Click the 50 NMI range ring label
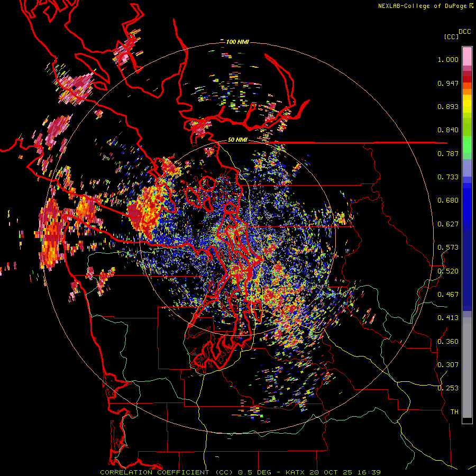Screen dimensions: 476x476 (237, 140)
